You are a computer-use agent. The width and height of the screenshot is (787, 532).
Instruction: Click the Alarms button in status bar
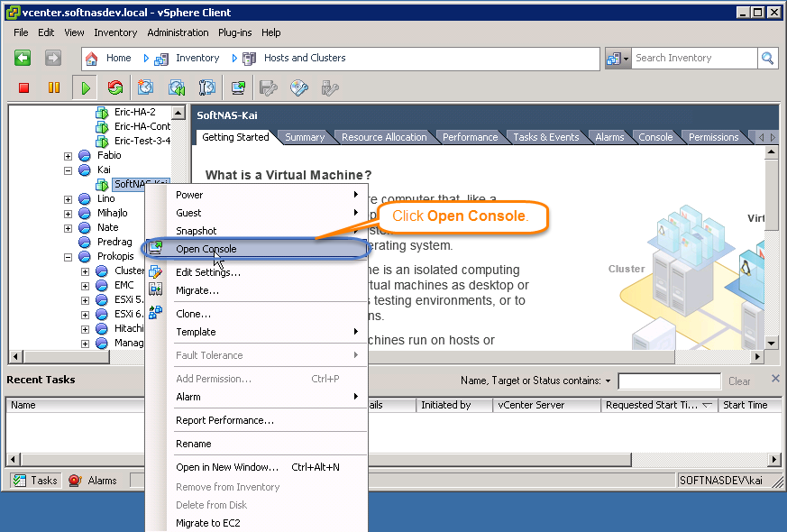pos(94,481)
